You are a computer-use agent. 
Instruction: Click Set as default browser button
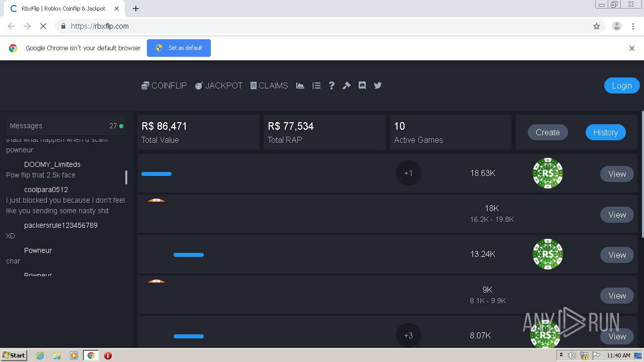(179, 48)
